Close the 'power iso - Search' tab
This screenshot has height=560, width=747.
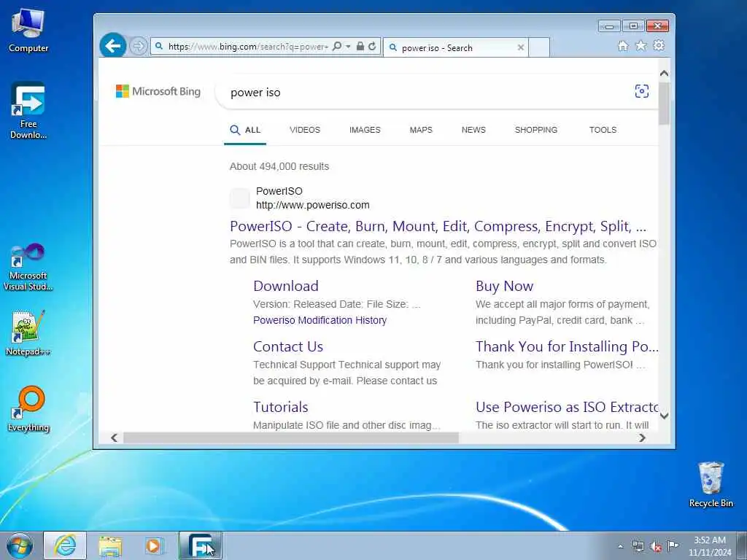521,47
